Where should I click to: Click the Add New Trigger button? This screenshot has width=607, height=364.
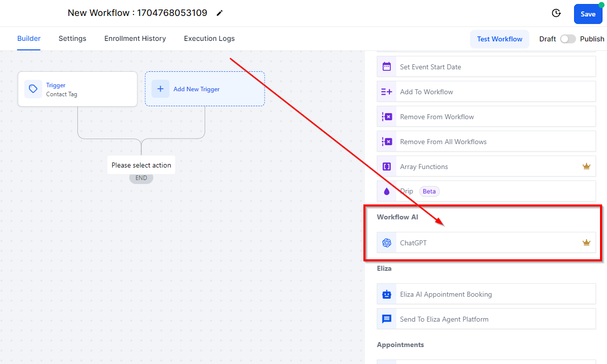tap(205, 89)
